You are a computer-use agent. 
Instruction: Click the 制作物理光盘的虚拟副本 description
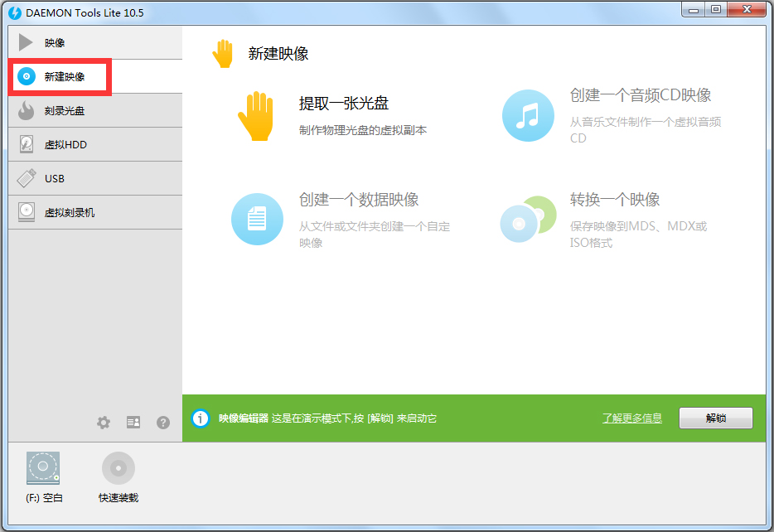363,130
